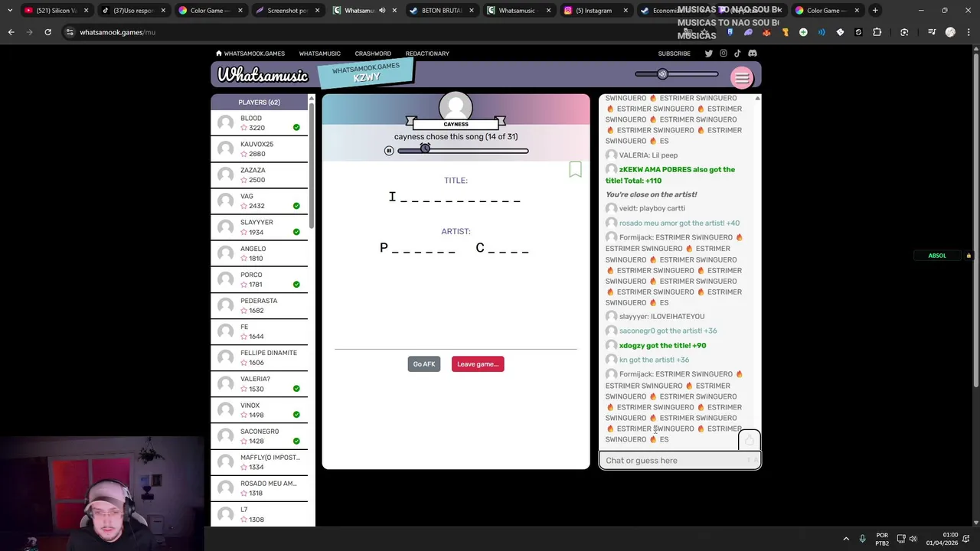The image size is (980, 551).
Task: Select player FELLIPE DINAMITE in the list
Action: coord(260,357)
